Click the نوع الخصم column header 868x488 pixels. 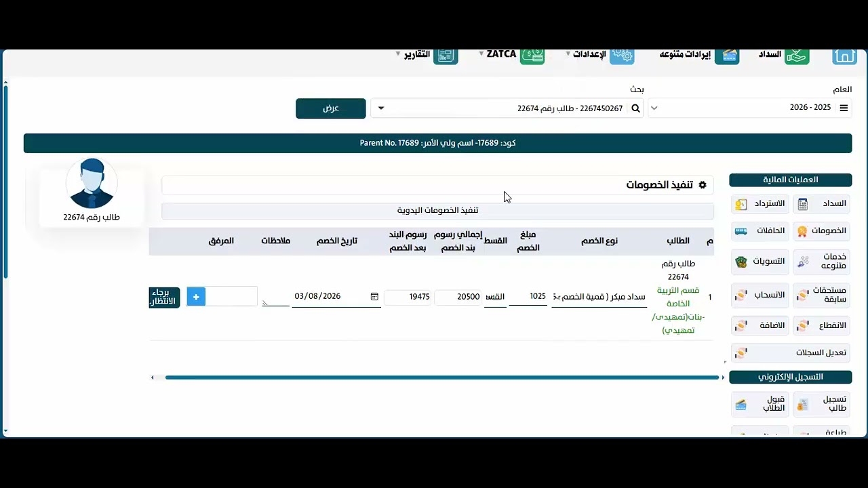(599, 241)
